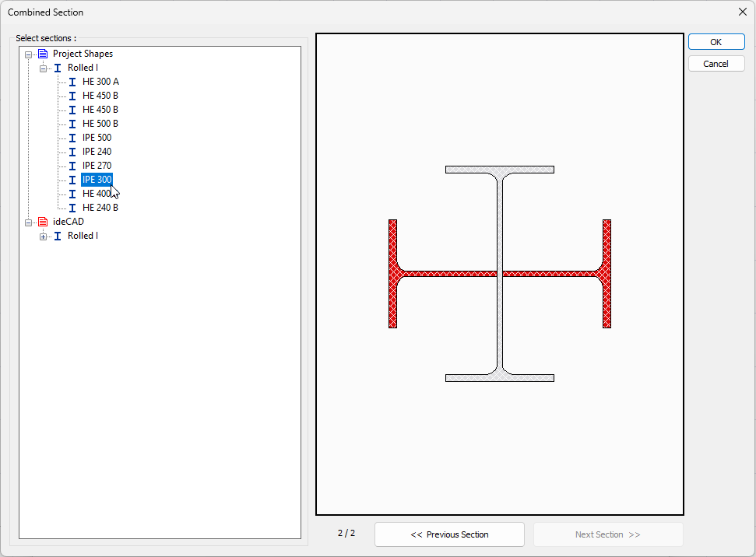Click the I-beam icon beside HE 300 A
The image size is (756, 557).
point(72,82)
